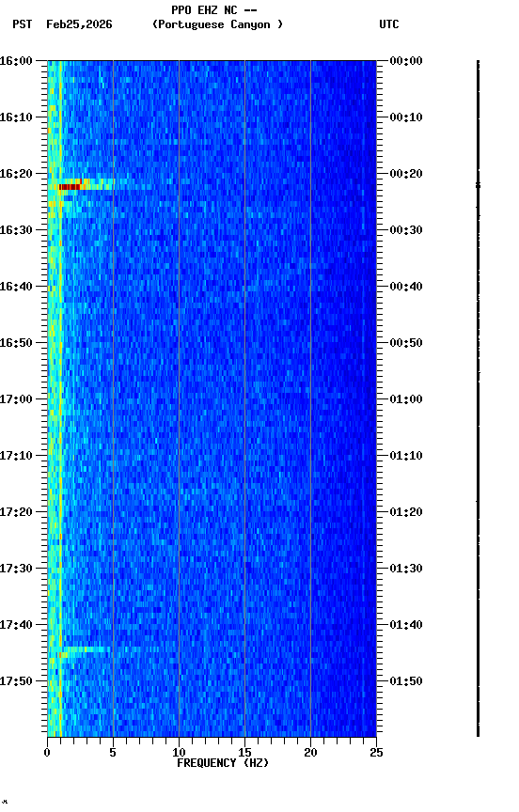Screen dimensions: 519x812
Task: Click the 25 Hz frequency axis label
Action: click(x=376, y=753)
